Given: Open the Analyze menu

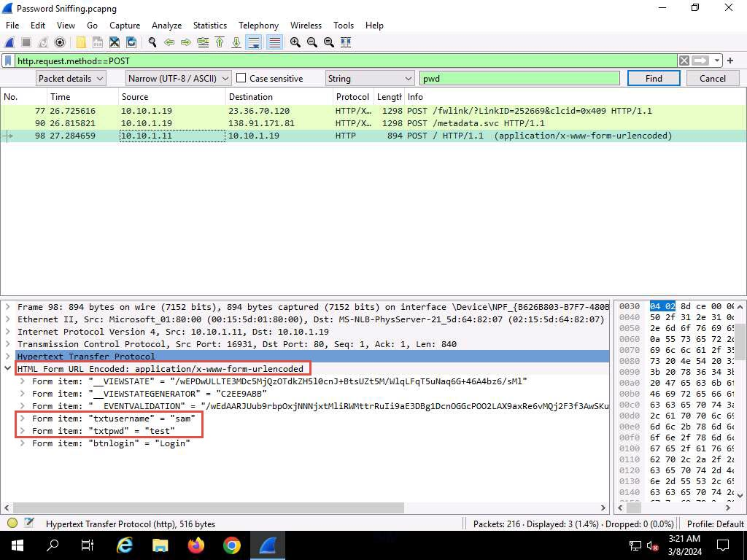Looking at the screenshot, I should click(x=167, y=25).
